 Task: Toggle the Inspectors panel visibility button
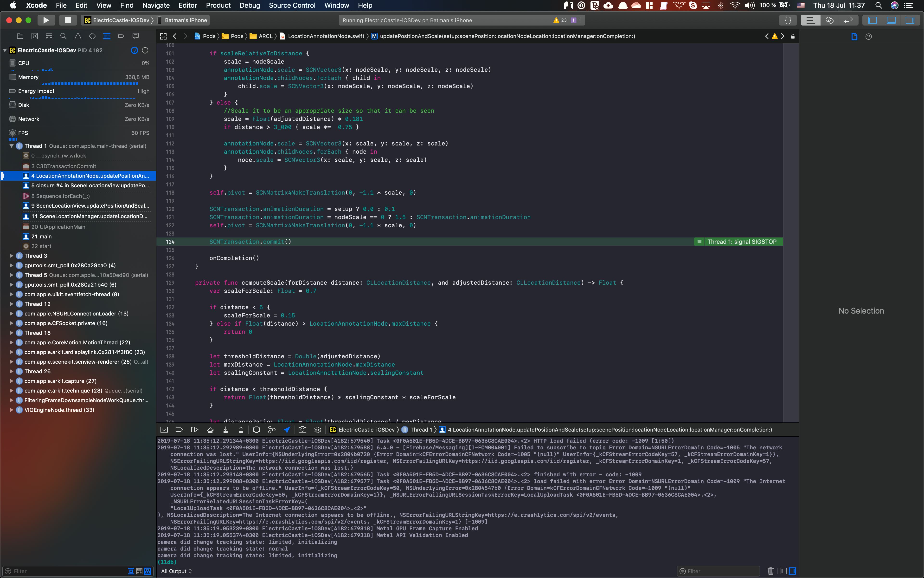[x=910, y=20]
